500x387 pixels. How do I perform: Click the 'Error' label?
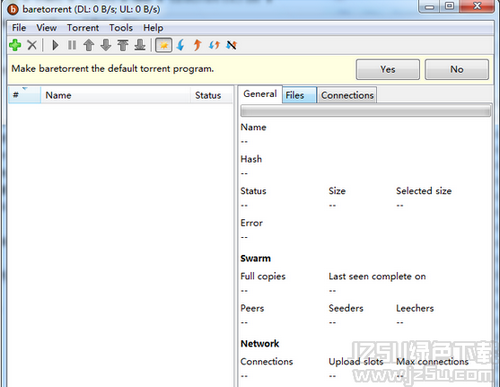pyautogui.click(x=252, y=223)
